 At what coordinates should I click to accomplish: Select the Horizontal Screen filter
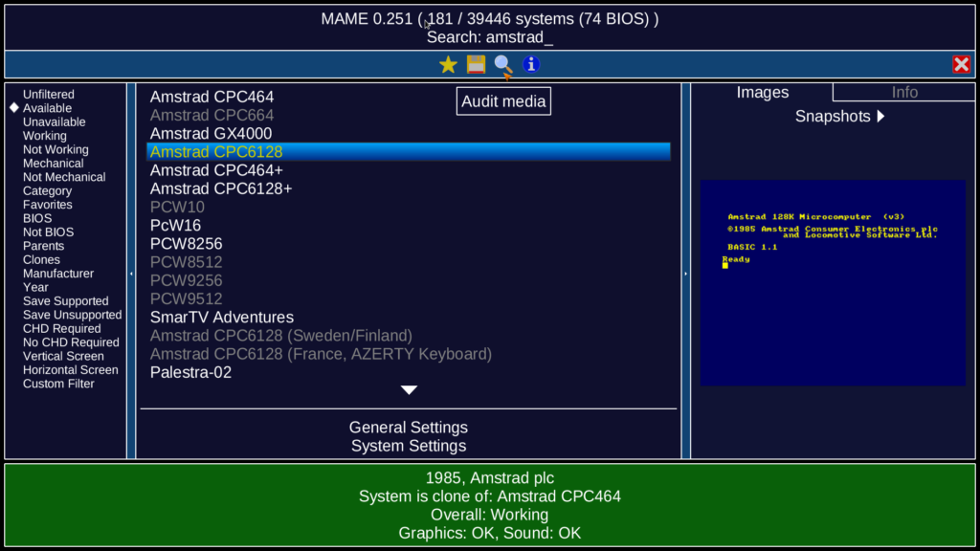pyautogui.click(x=71, y=369)
